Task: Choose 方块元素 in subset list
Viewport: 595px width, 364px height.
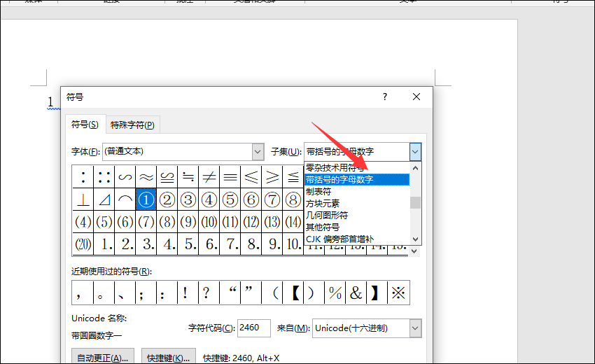Action: click(357, 204)
